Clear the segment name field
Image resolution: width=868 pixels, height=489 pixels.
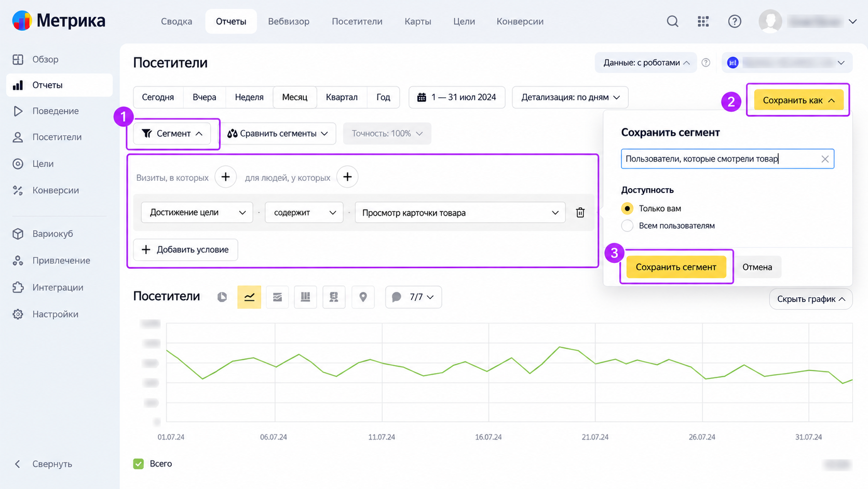pos(825,159)
